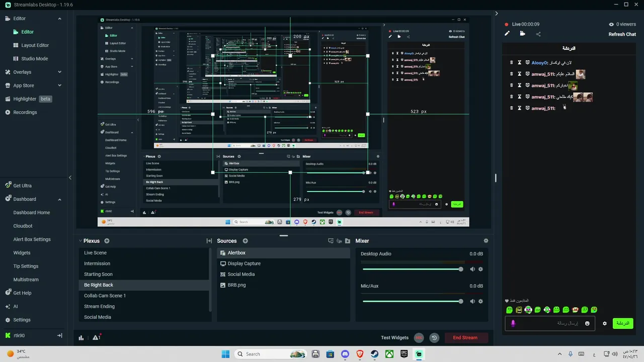Viewport: 644px width, 362px height.
Task: Delete Alooy0's chat message with trash icon
Action: pyautogui.click(x=512, y=62)
